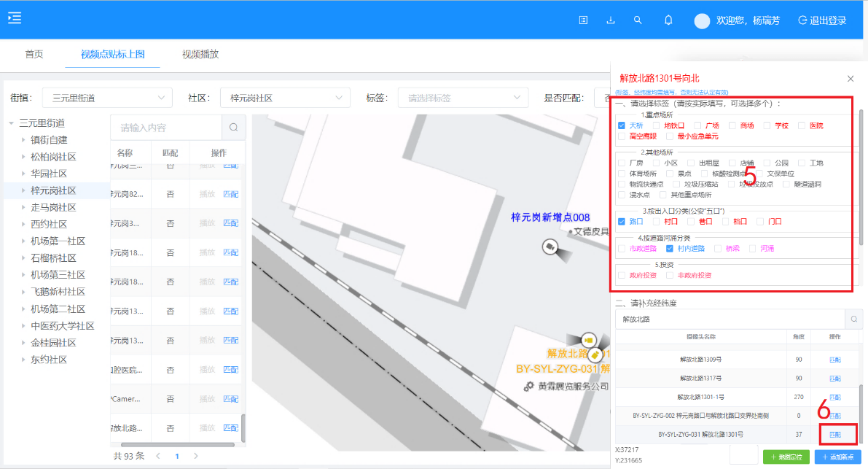Click 匹配 link in Camer... list row

pos(231,399)
